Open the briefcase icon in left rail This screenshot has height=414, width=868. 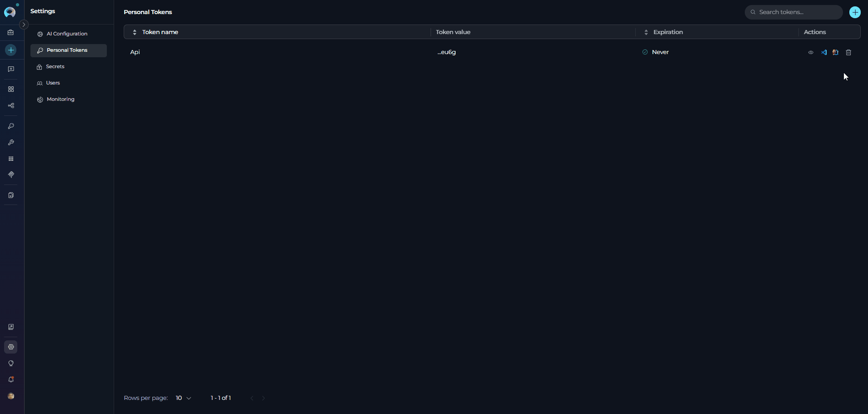click(x=11, y=32)
